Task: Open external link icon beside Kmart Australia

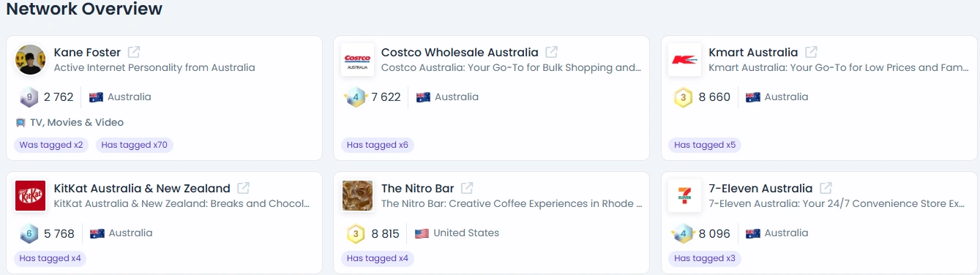Action: point(811,53)
